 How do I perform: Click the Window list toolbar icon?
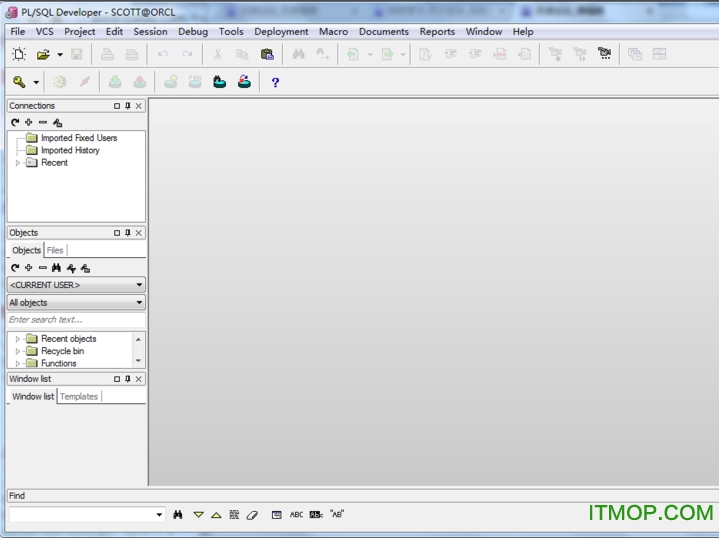click(635, 54)
